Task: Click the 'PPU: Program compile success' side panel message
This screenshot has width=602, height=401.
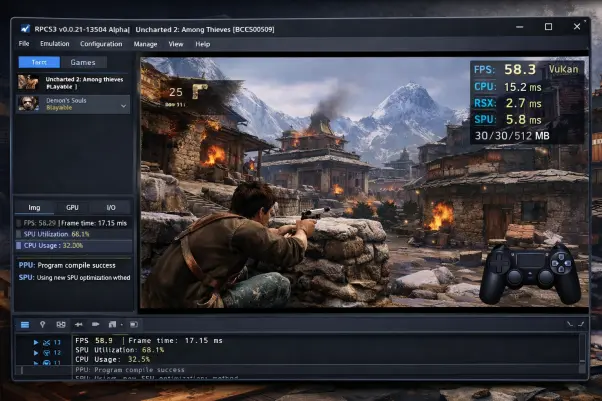Action: tap(67, 265)
